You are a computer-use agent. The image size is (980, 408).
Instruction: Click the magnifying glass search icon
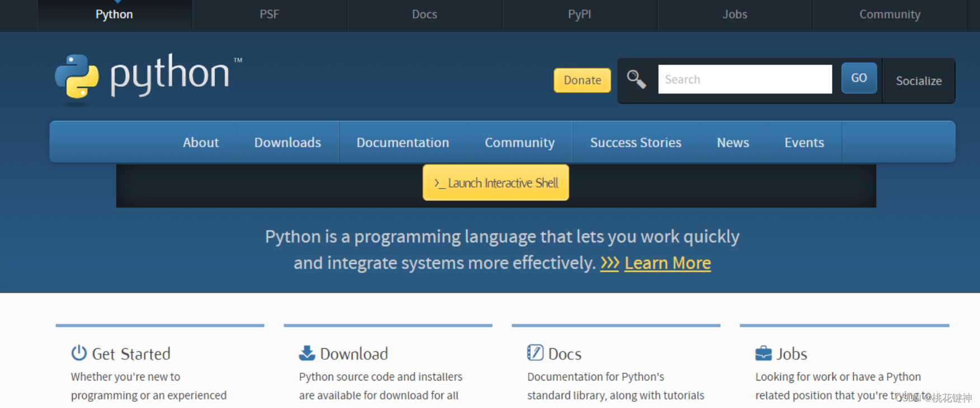[636, 79]
